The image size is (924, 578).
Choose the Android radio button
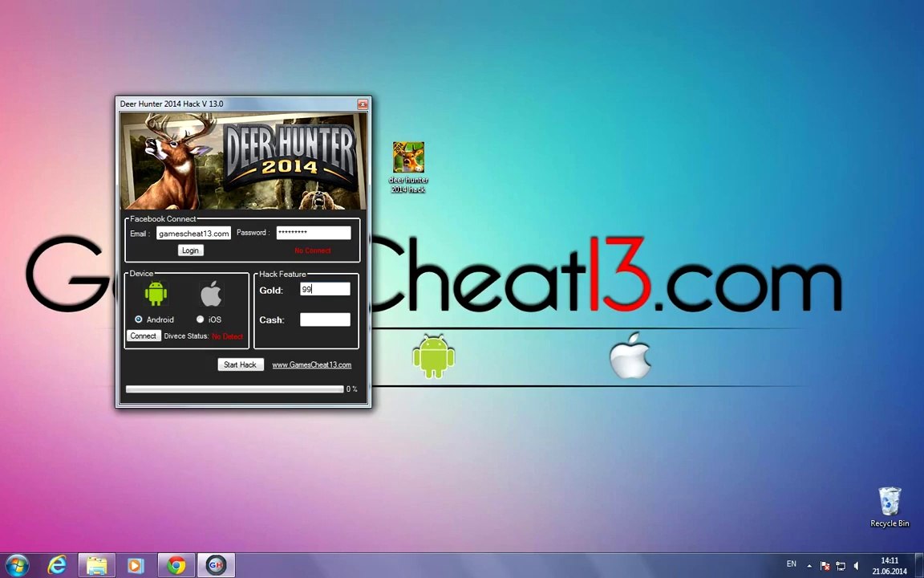[139, 319]
